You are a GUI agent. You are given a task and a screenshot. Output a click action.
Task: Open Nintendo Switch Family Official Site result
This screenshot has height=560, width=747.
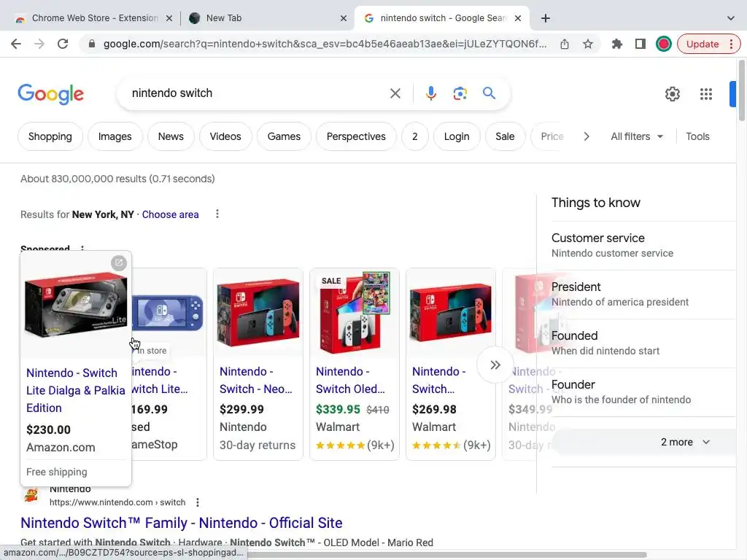point(181,523)
